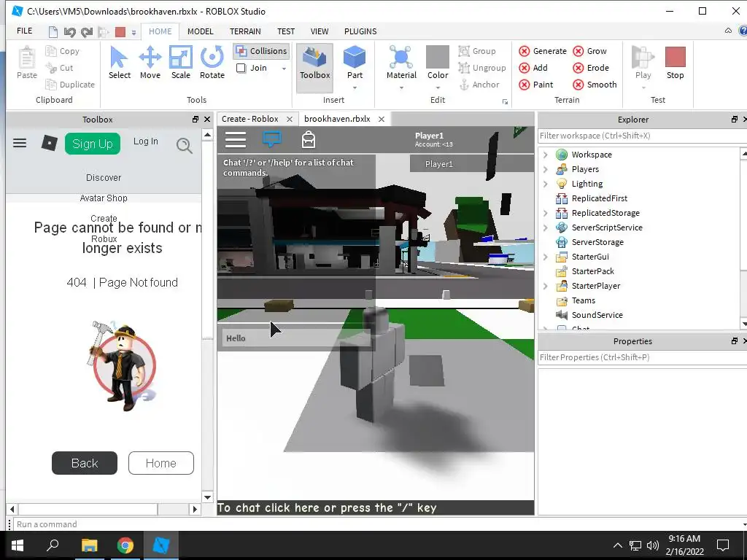Click the Ungroup button
Image resolution: width=747 pixels, height=560 pixels.
coord(481,68)
